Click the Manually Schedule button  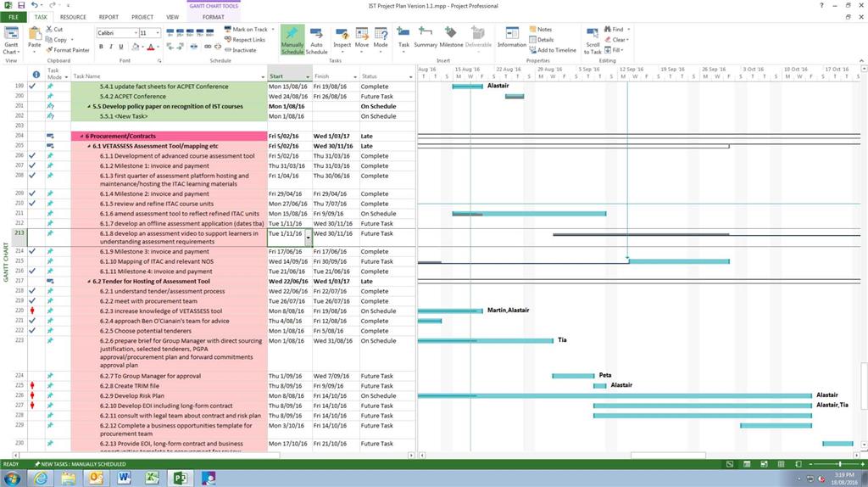pos(292,40)
